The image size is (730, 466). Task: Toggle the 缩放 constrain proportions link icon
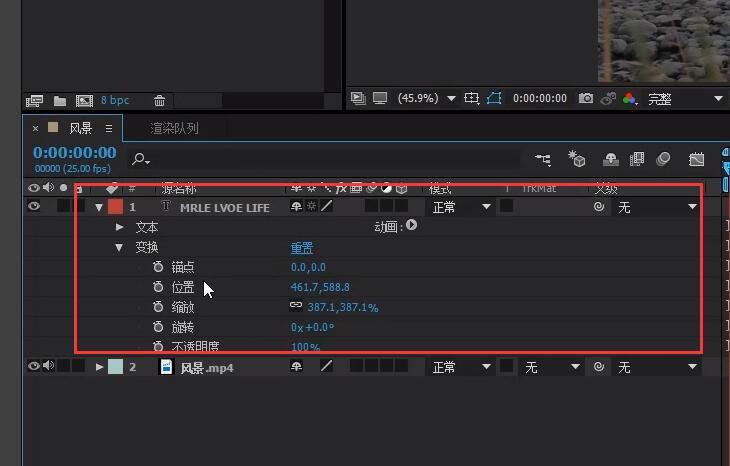[296, 305]
